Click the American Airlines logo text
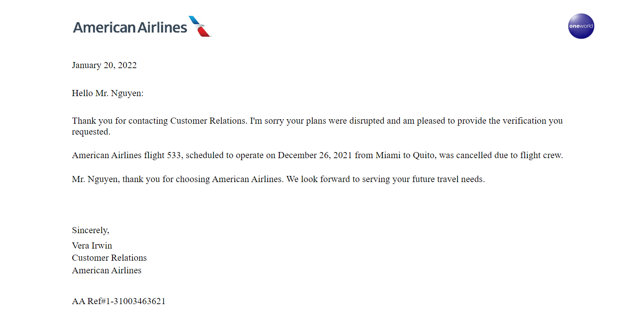The image size is (644, 326). (x=130, y=28)
